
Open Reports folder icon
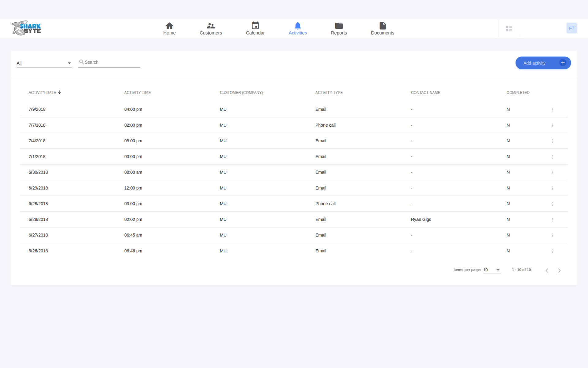339,25
